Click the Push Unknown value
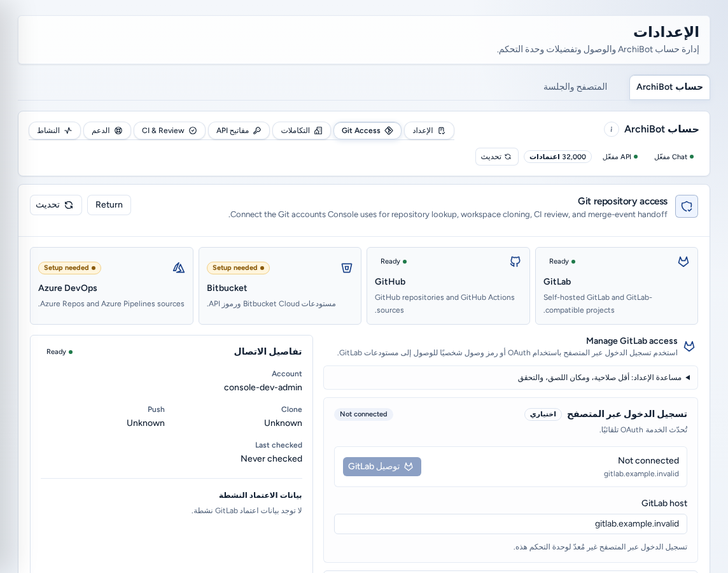The image size is (728, 573). (146, 423)
